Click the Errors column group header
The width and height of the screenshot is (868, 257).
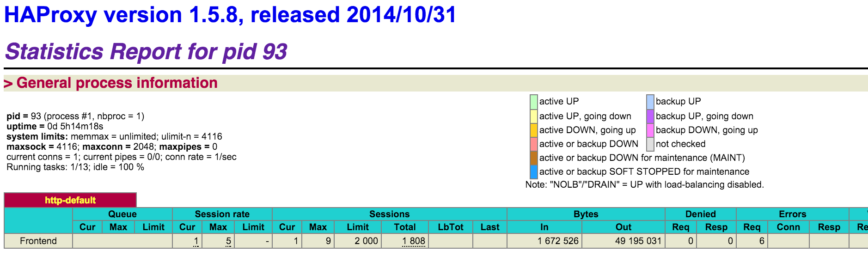click(793, 214)
